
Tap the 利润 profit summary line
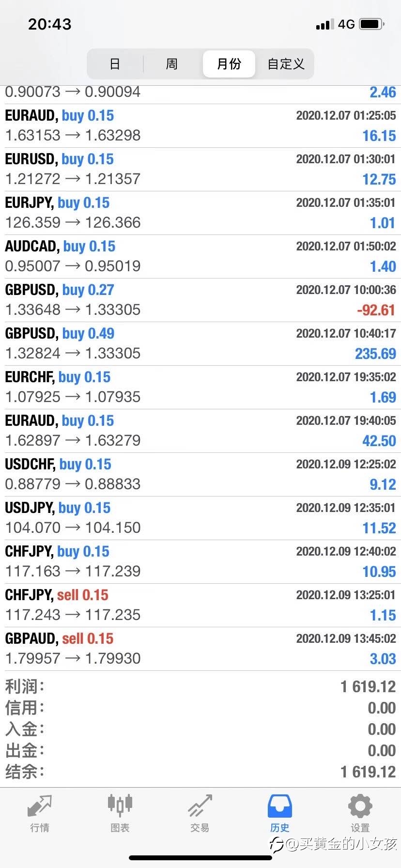point(200,686)
